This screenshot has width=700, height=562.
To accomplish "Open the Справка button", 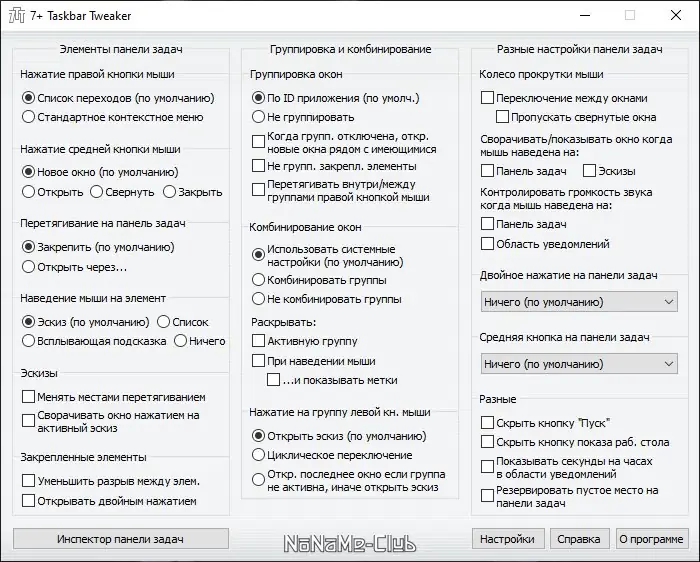I will point(579,539).
